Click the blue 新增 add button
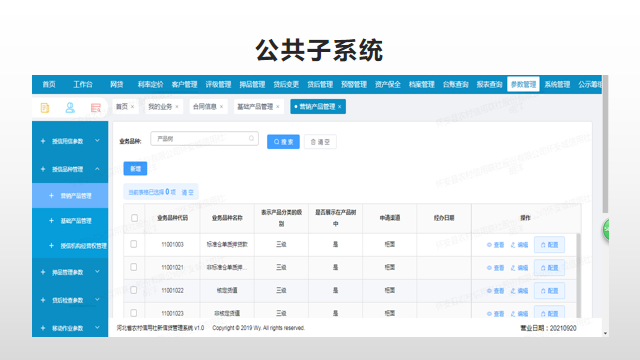640x360 pixels. pos(135,169)
